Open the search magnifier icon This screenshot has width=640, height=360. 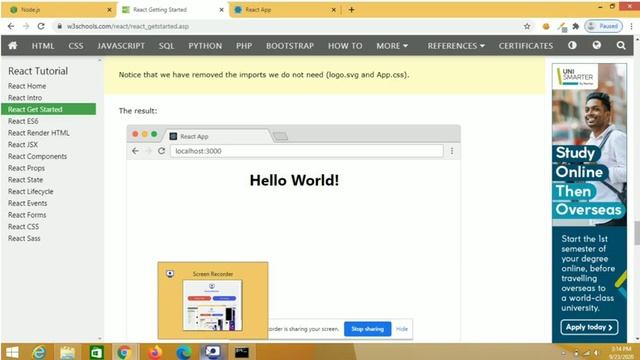pos(621,45)
